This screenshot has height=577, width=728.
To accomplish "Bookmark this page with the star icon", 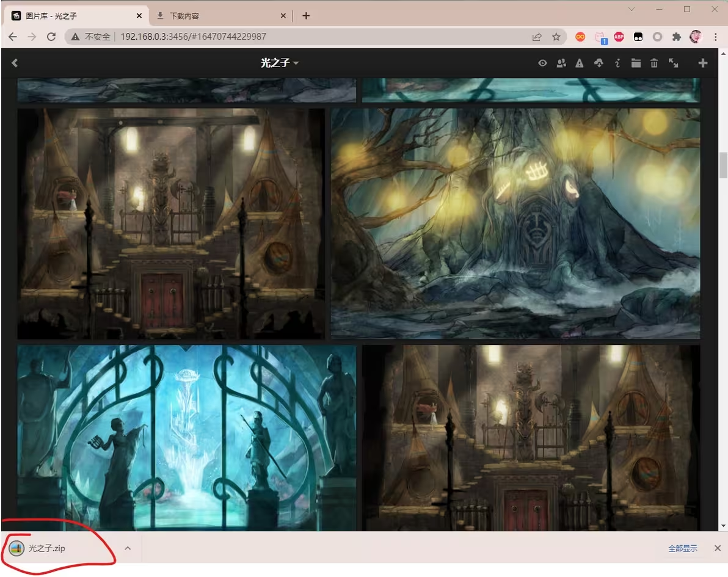I will point(556,37).
